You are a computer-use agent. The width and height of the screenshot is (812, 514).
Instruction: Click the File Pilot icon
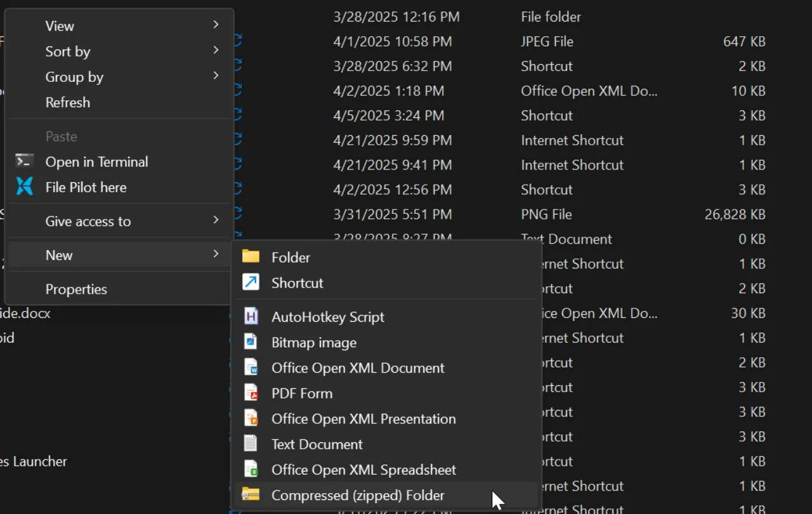click(24, 187)
